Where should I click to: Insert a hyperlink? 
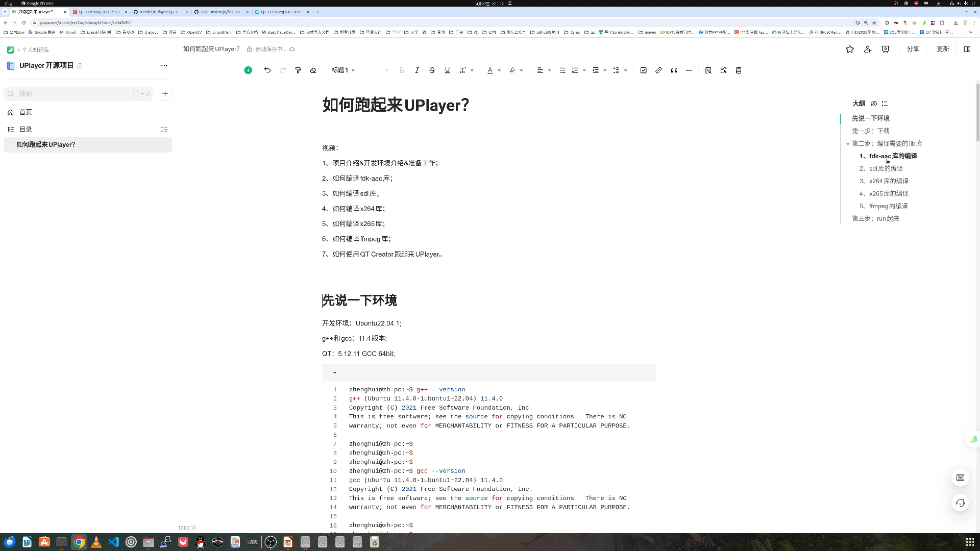point(658,70)
